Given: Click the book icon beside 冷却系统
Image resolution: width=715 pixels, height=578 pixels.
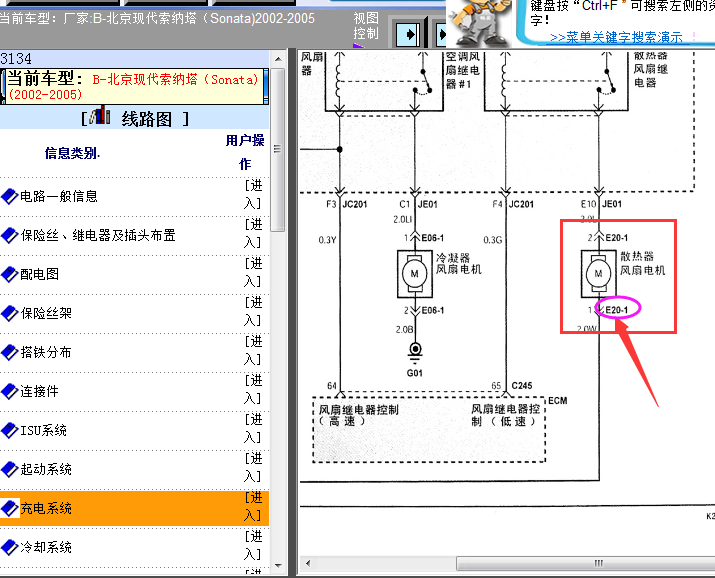Looking at the screenshot, I should tap(10, 547).
